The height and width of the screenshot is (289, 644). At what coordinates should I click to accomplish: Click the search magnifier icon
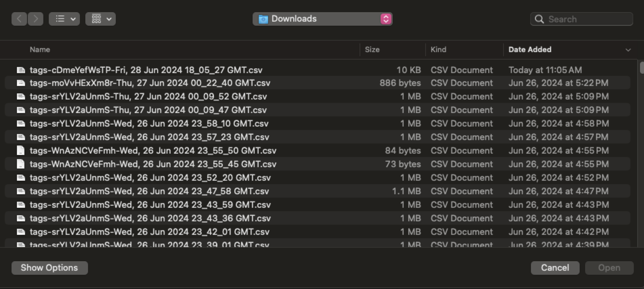539,19
